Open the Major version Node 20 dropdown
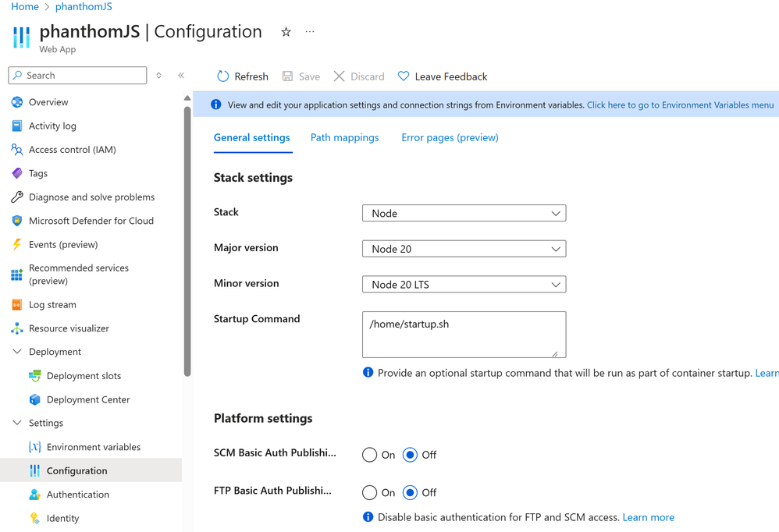 click(x=464, y=249)
